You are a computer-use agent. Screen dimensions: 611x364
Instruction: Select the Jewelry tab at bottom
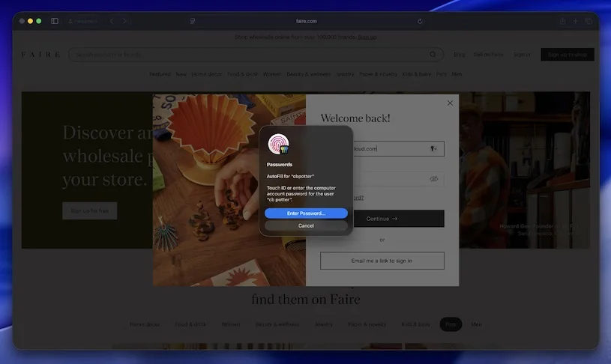[324, 324]
